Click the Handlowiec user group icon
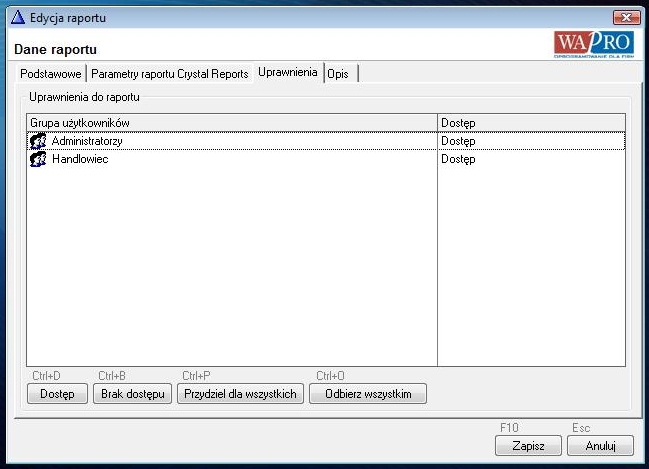 (x=39, y=160)
